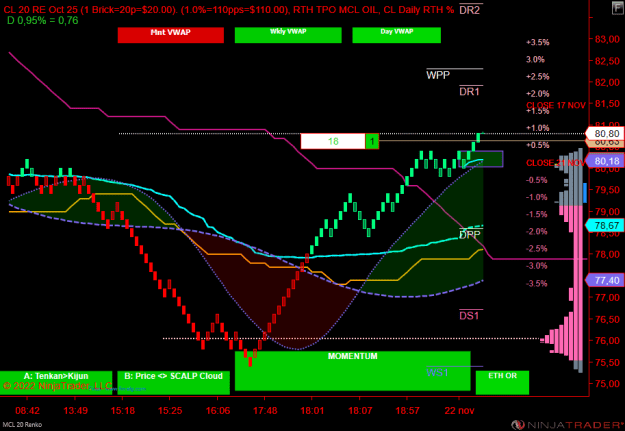The width and height of the screenshot is (625, 431).
Task: Click the -2.5% percentage level label
Action: coord(538,248)
